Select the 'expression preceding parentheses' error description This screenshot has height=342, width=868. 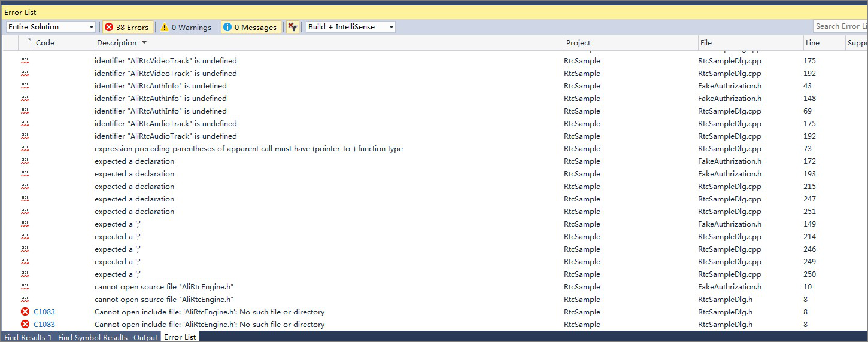point(248,149)
